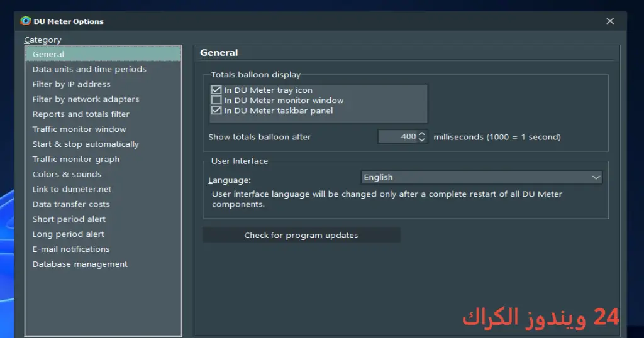Screen dimensions: 644x338
Task: Open the Language dropdown set to English
Action: tap(481, 177)
